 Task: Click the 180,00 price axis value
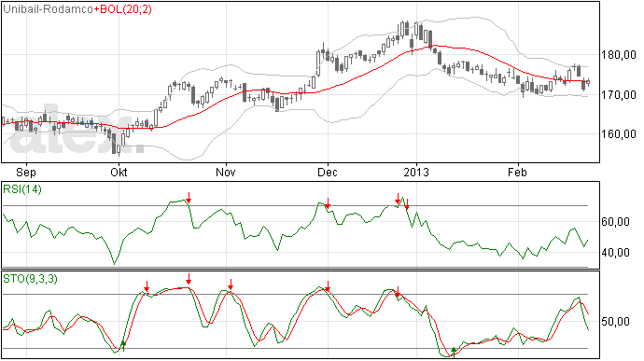coord(618,55)
